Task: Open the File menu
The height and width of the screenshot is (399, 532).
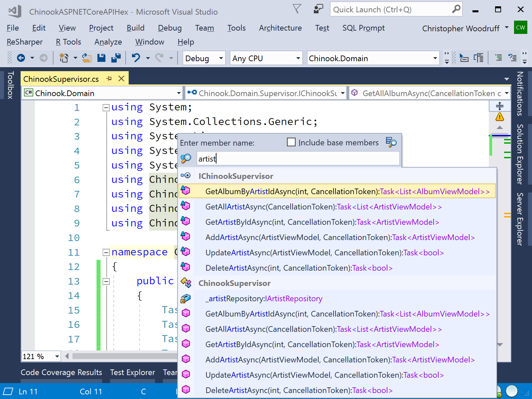Action: tap(13, 28)
